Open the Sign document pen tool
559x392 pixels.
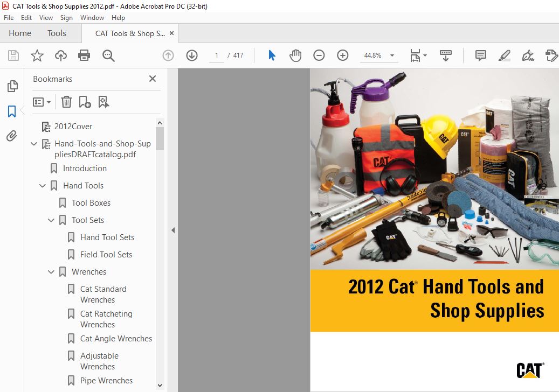pos(528,55)
